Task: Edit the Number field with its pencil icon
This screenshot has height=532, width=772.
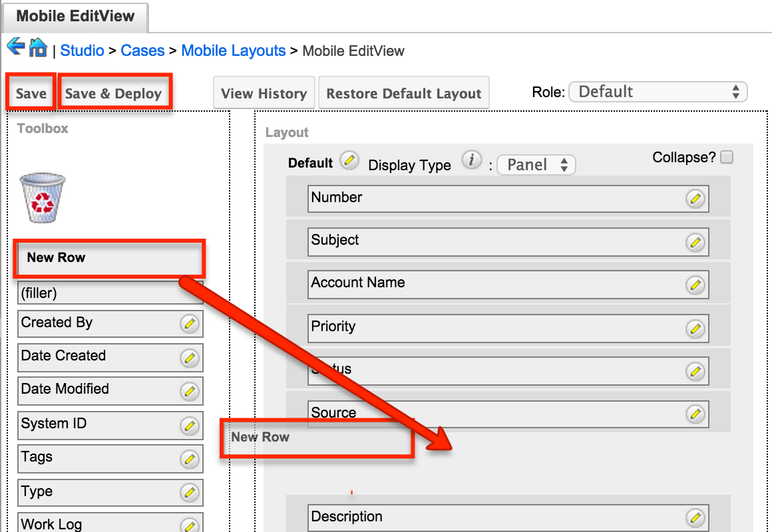Action: (x=695, y=198)
